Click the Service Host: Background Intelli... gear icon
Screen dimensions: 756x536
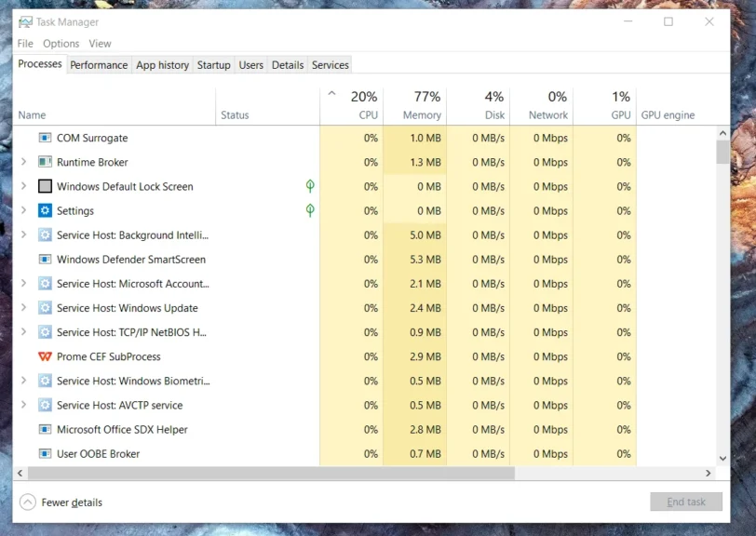click(45, 234)
